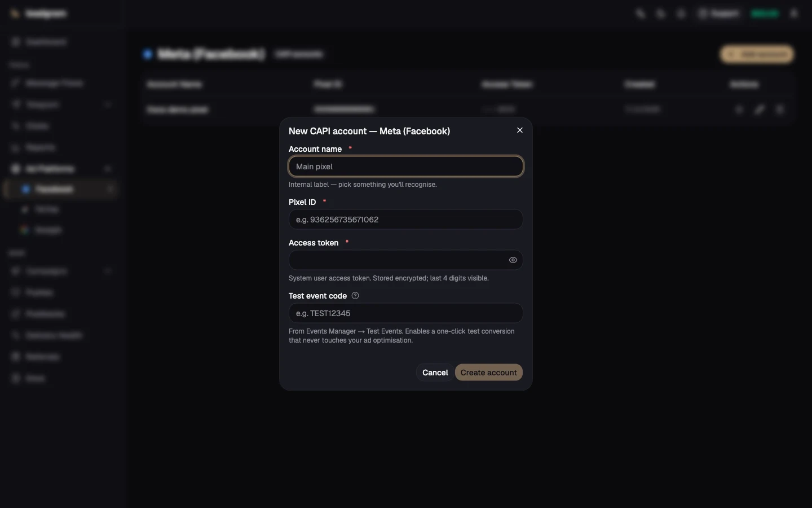Click the blurred Add account button behind dialog

[757, 54]
